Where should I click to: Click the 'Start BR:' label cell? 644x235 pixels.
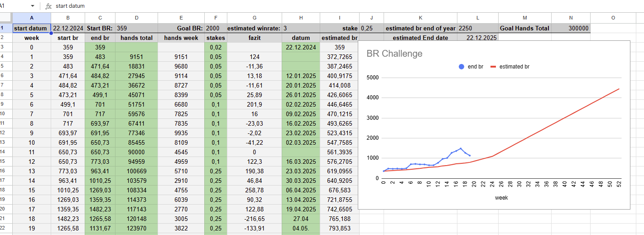pyautogui.click(x=100, y=28)
